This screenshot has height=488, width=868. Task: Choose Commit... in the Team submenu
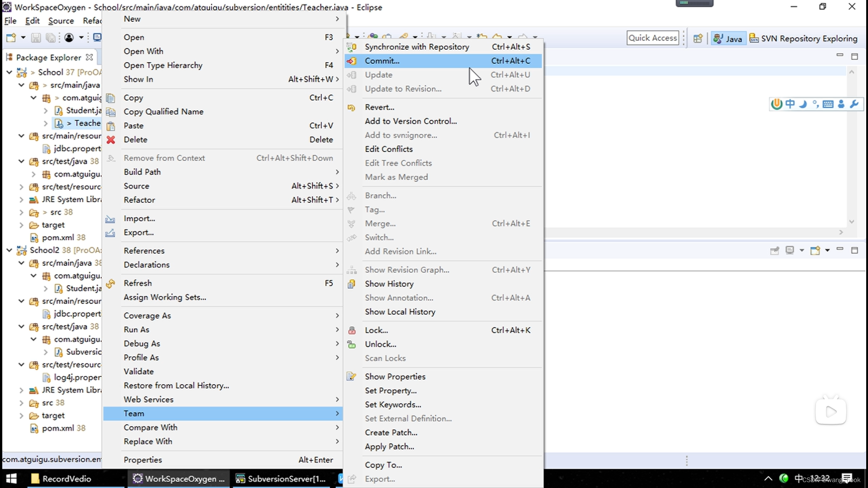click(443, 61)
